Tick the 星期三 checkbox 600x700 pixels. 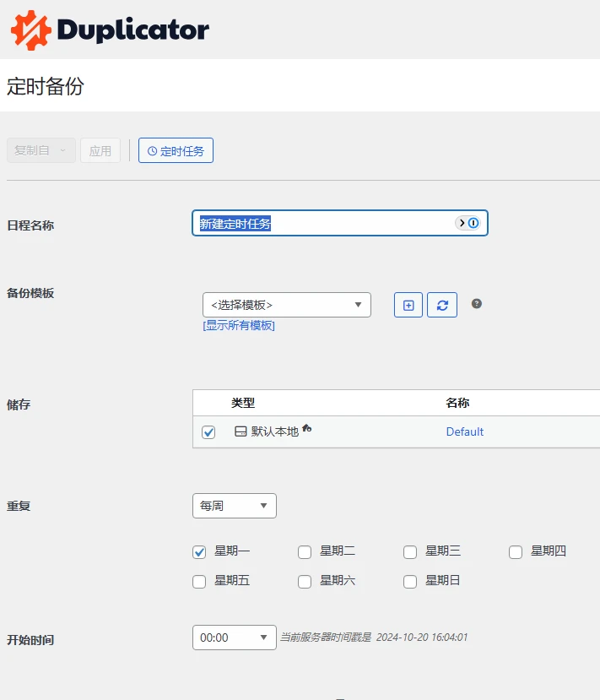(x=410, y=552)
